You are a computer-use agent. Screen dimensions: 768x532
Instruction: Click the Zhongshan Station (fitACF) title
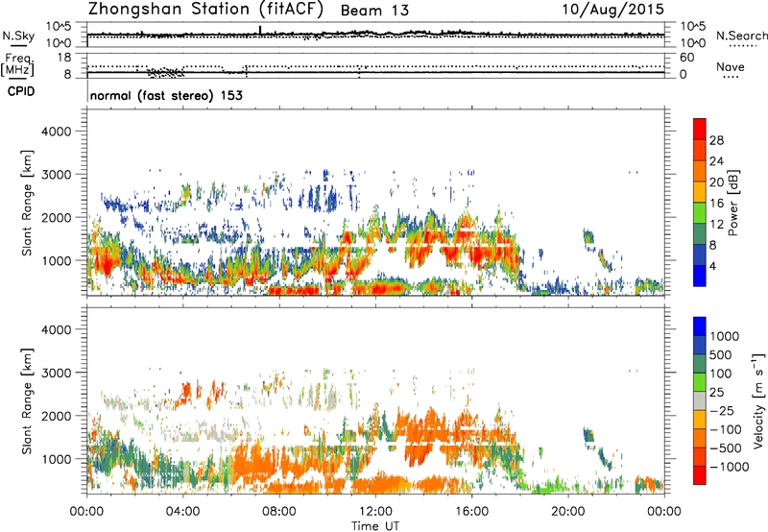click(205, 10)
